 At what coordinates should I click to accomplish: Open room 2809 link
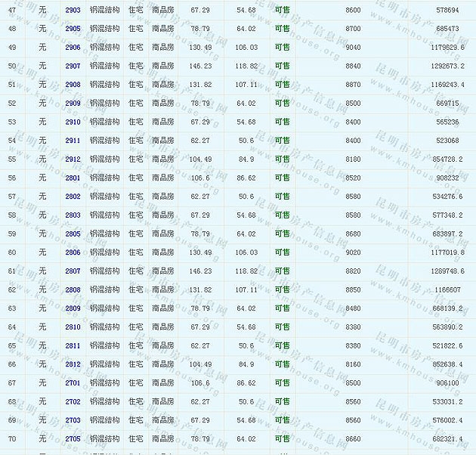[73, 308]
